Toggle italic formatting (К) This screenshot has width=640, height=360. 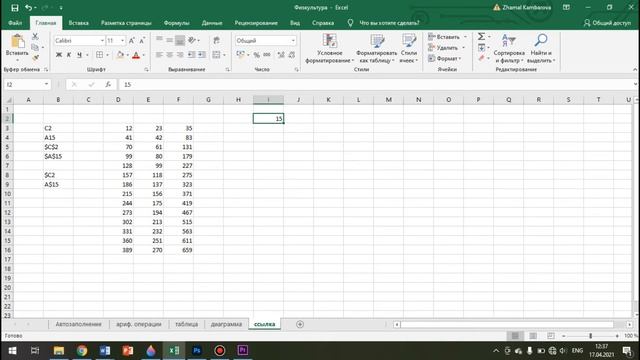(x=69, y=55)
